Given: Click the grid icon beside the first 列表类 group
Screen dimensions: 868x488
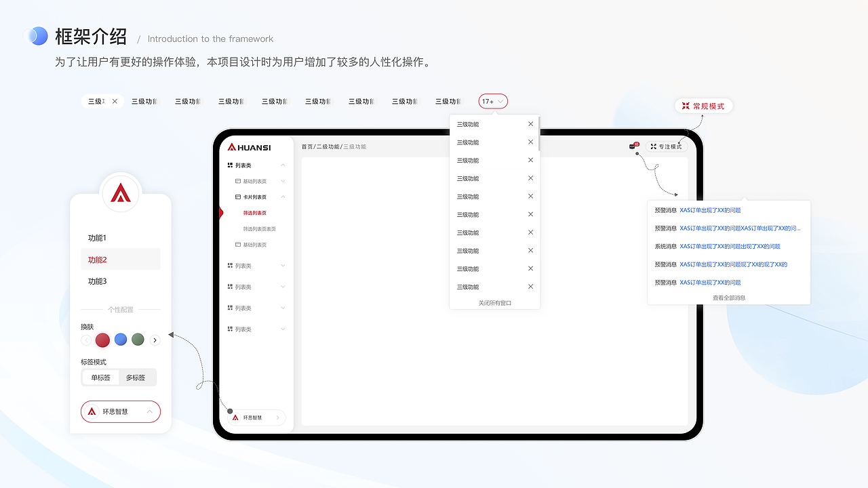Looking at the screenshot, I should [231, 165].
